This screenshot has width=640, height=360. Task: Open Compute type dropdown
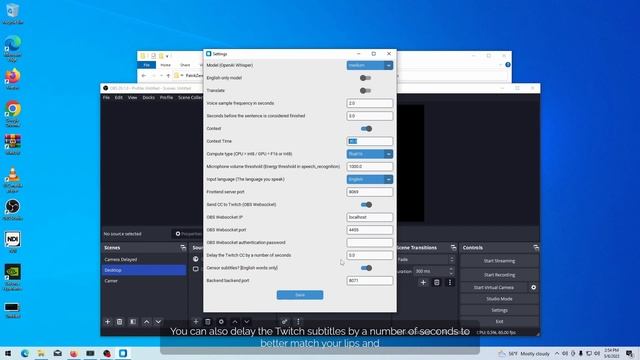tap(370, 154)
